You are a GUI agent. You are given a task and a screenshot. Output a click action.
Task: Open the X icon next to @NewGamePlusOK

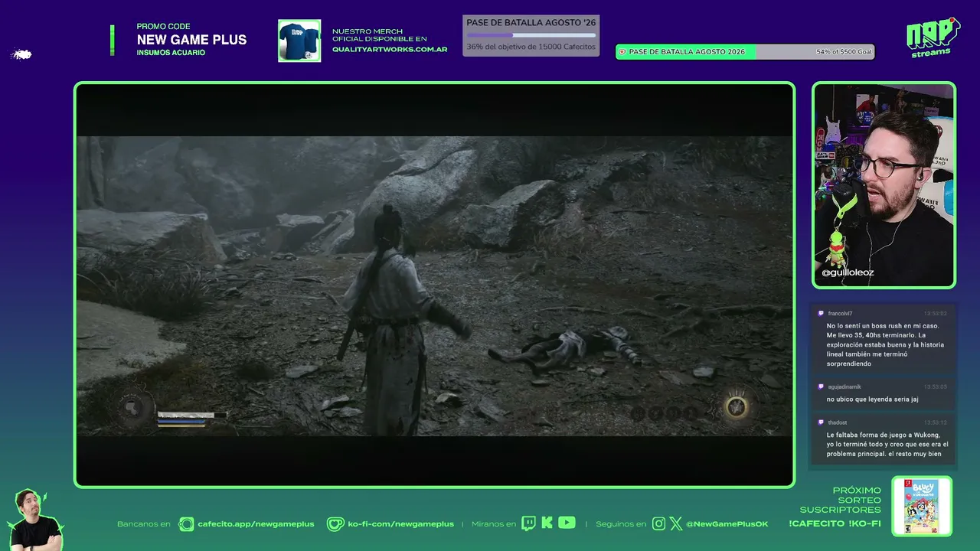point(676,523)
